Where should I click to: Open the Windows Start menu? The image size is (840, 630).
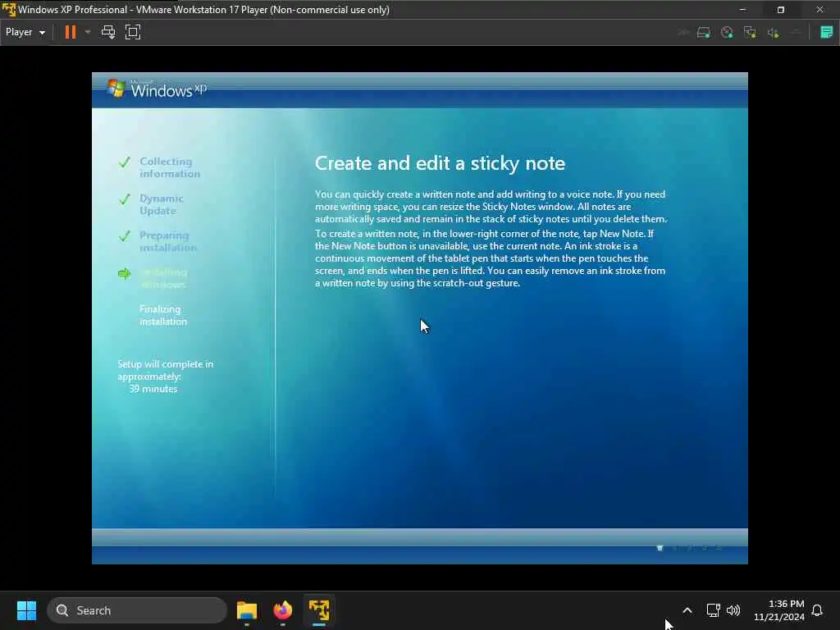point(26,610)
